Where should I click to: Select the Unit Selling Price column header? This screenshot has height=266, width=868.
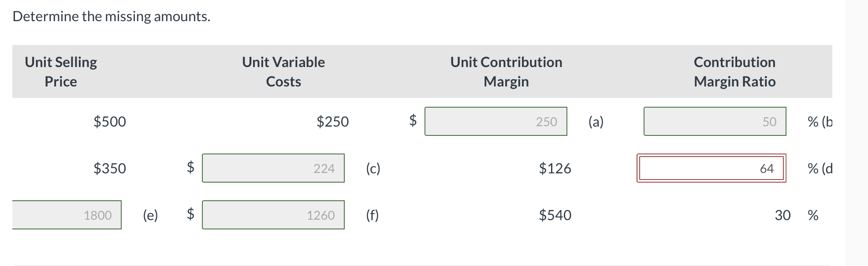tap(60, 71)
